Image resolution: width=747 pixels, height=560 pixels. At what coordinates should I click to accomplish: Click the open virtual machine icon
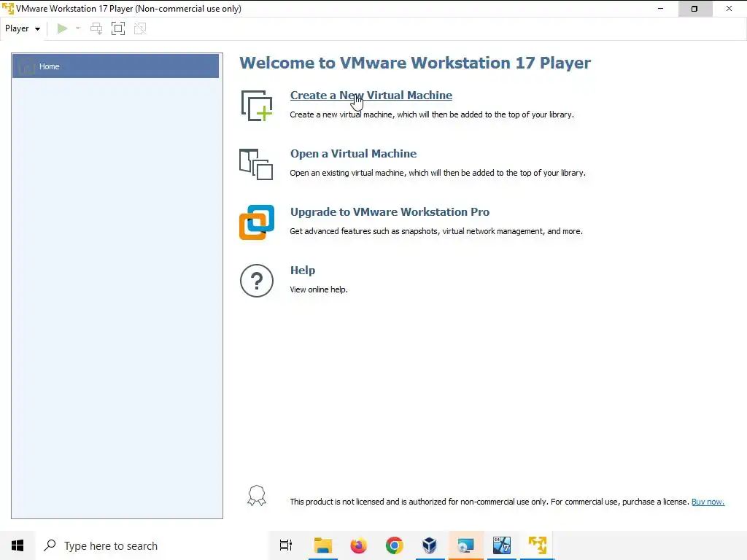click(x=256, y=164)
